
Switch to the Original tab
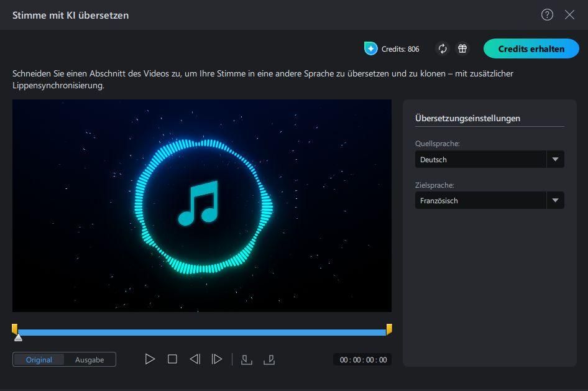(x=39, y=359)
